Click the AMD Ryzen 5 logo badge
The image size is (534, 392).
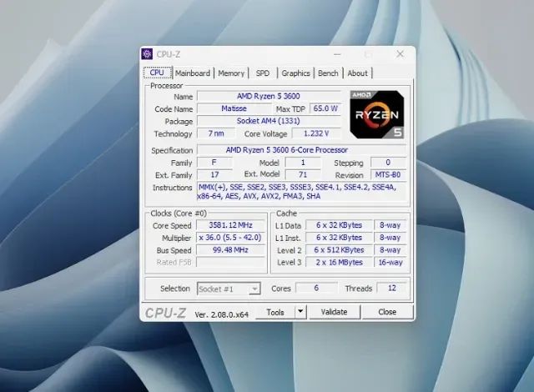[x=378, y=114]
